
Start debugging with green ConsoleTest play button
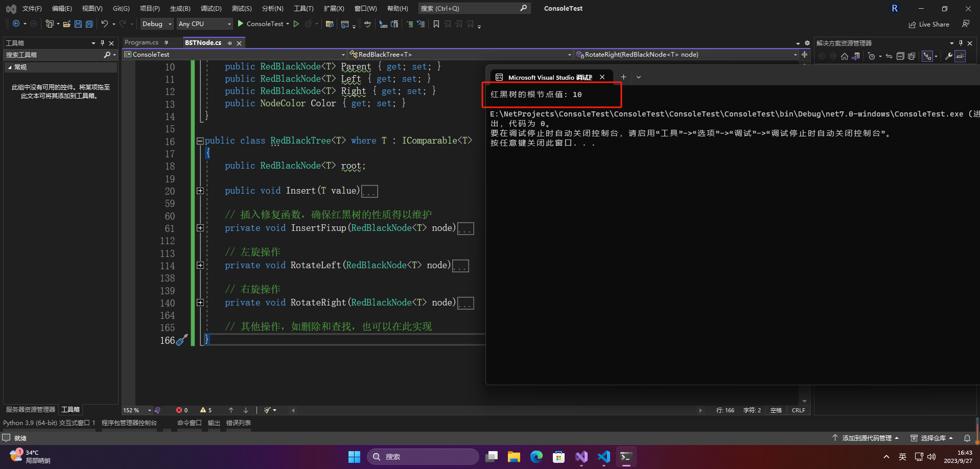pyautogui.click(x=261, y=24)
